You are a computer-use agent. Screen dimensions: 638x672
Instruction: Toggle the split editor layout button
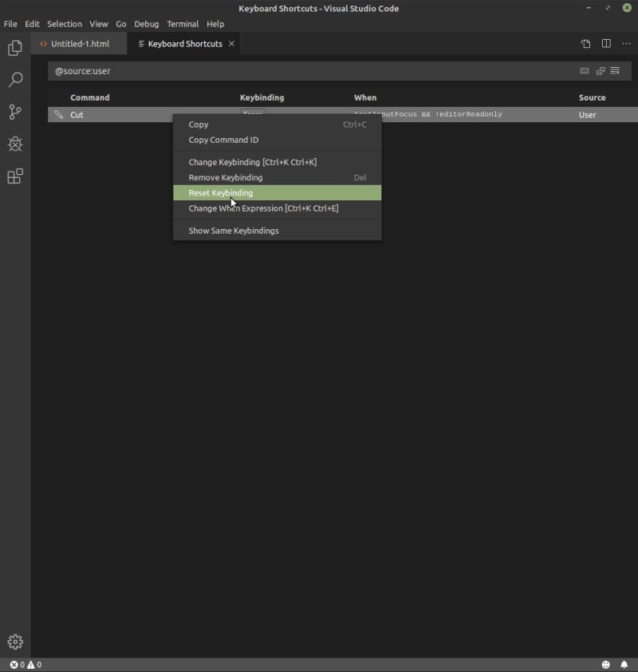[607, 44]
